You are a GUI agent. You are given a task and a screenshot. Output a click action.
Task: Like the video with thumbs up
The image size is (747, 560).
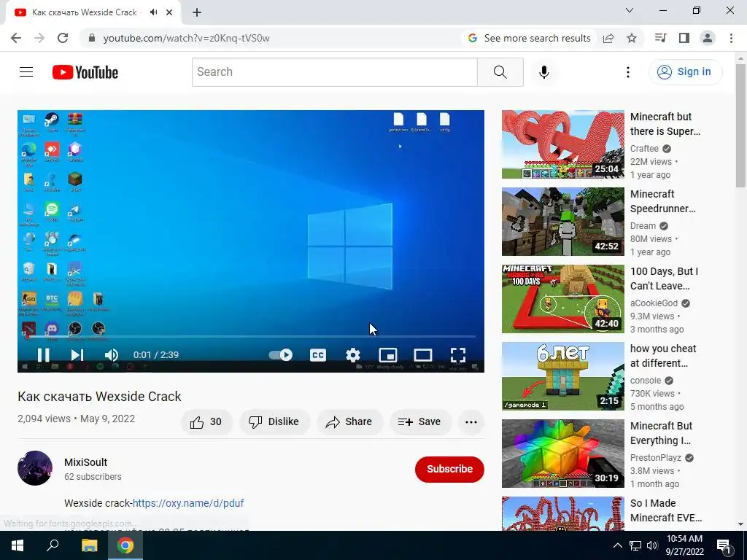tap(206, 422)
